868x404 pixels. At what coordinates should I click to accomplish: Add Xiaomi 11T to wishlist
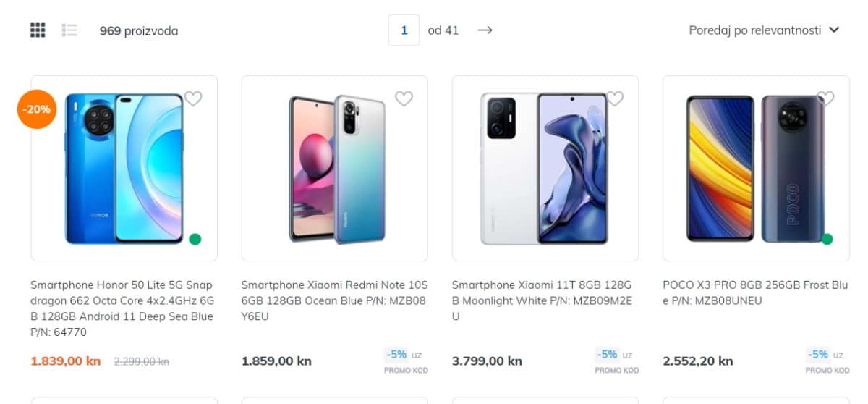pos(614,98)
